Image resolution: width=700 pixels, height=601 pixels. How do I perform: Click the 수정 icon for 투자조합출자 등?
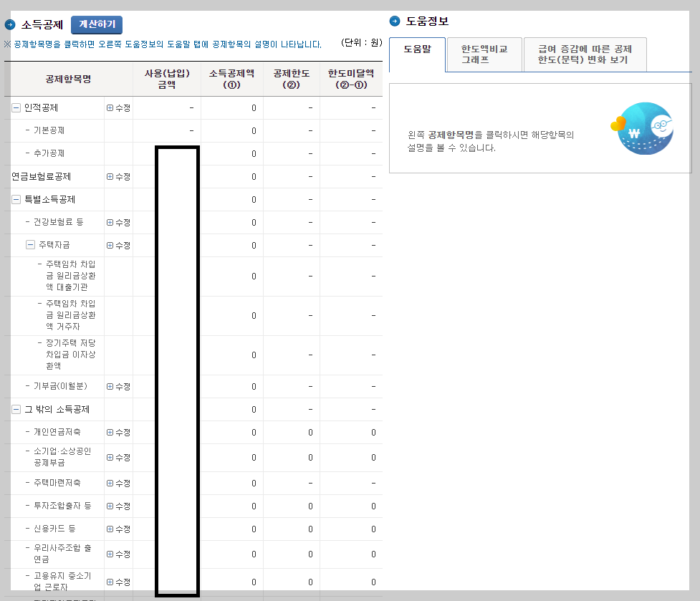[x=117, y=506]
